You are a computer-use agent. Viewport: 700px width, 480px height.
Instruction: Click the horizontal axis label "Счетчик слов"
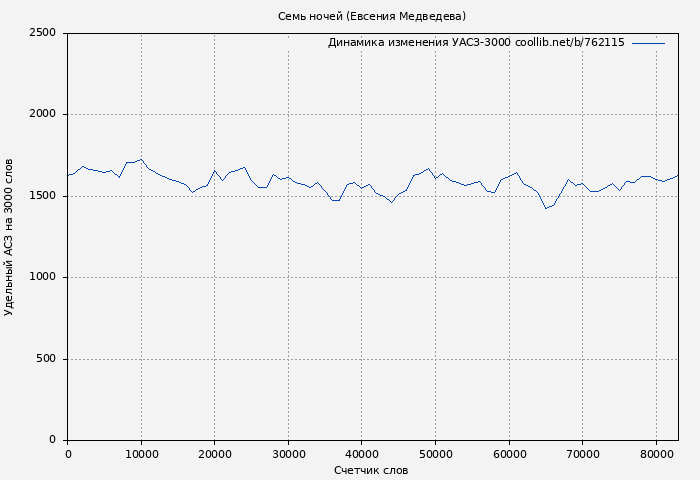click(x=371, y=470)
